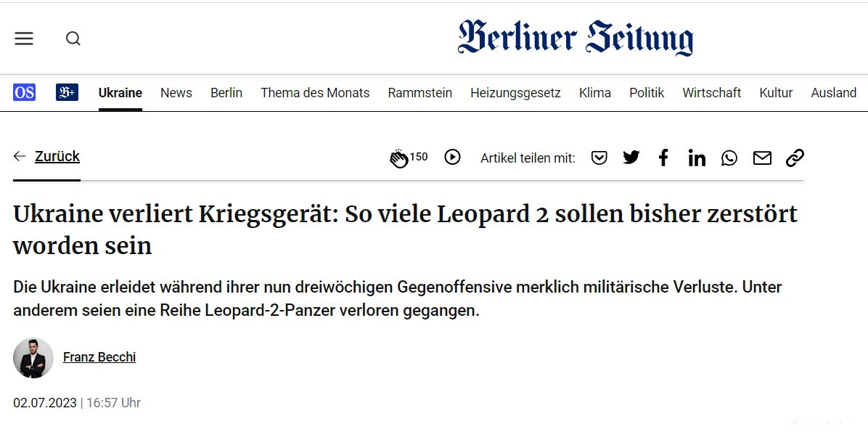Screen dimensions: 868x432
Task: Open the Heizungsgesetz section
Action: 515,93
